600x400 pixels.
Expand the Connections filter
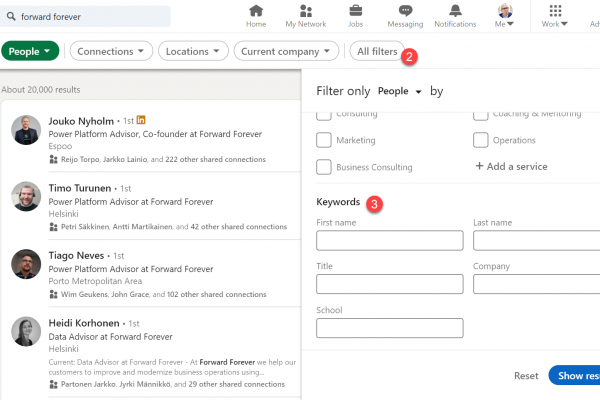coord(111,51)
